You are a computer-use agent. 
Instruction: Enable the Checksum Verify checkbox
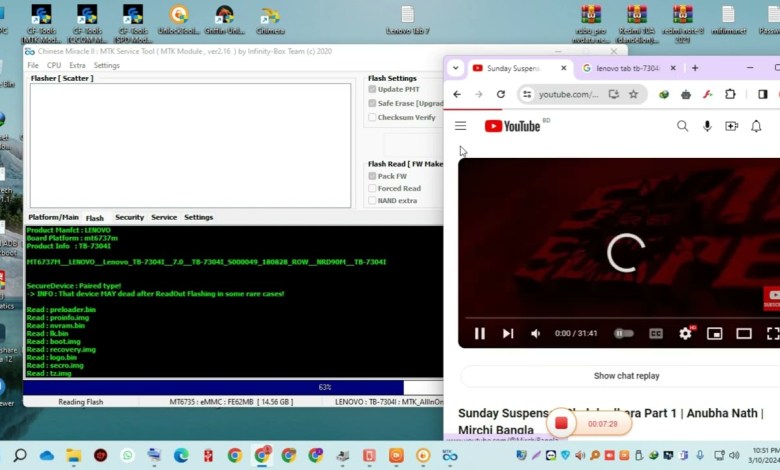click(x=373, y=117)
